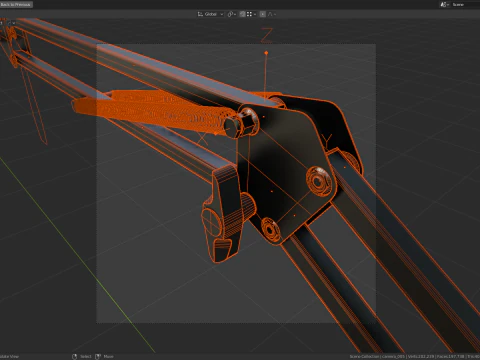Click the Select mouse hint in status bar
Viewport: 480px width, 360px height.
coord(82,356)
